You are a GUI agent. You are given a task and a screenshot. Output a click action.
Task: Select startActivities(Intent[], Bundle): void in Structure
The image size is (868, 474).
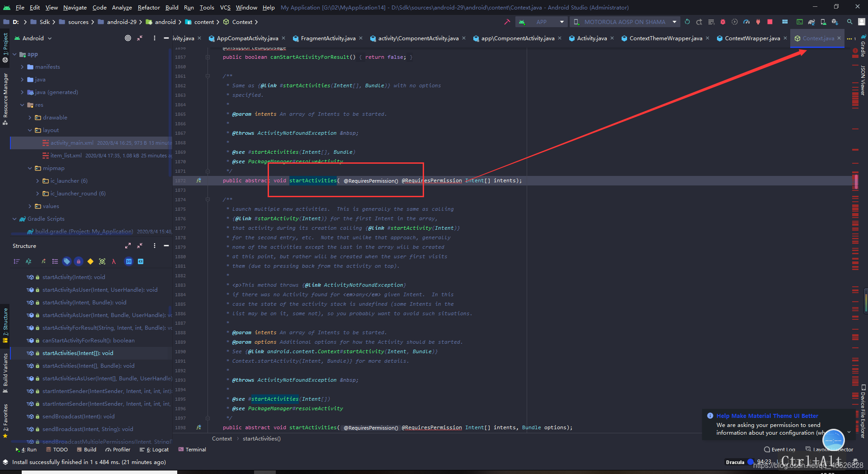(x=88, y=366)
